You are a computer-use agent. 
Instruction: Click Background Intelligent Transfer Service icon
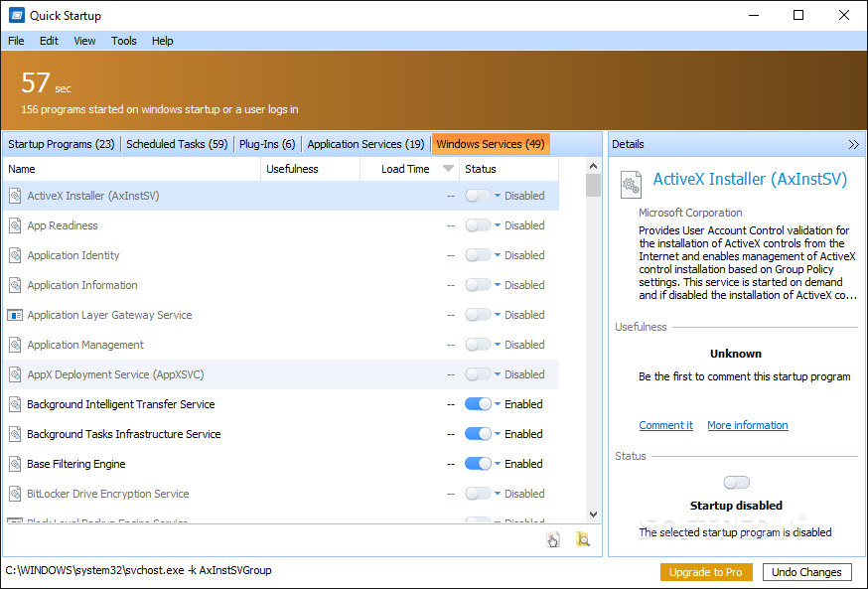(15, 404)
